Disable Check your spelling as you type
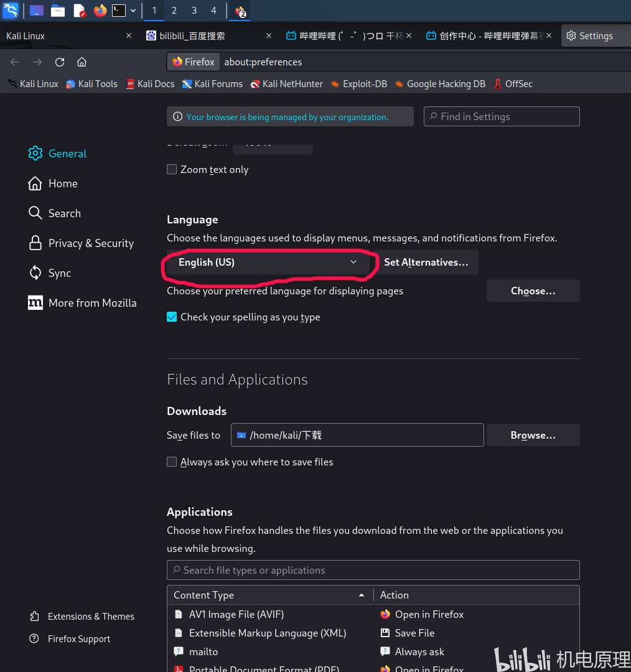 [172, 317]
